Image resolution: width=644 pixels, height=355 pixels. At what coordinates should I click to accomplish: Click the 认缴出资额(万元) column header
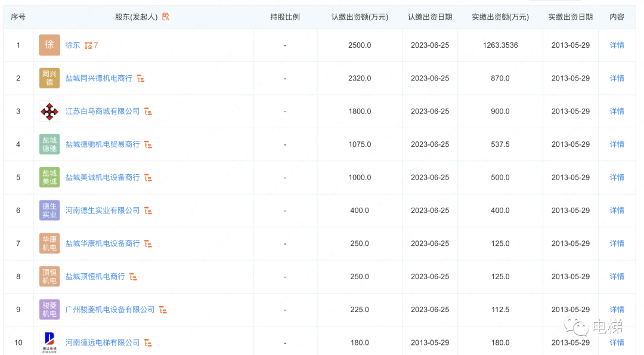tap(360, 17)
